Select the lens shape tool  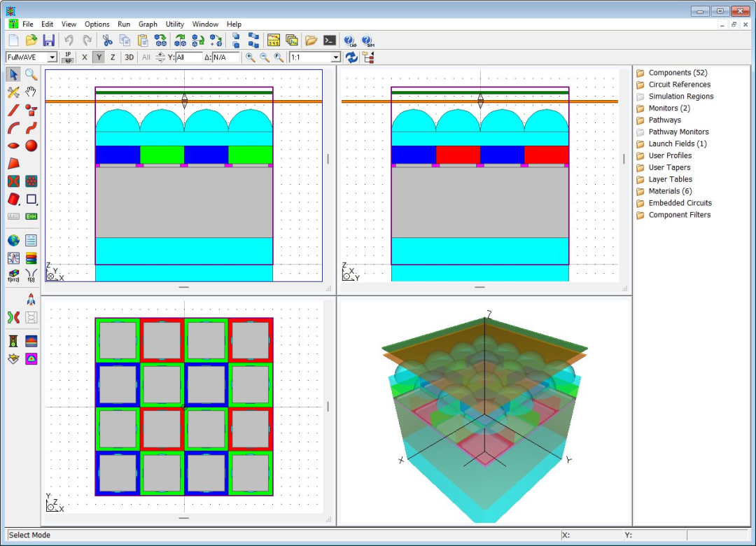tap(13, 146)
